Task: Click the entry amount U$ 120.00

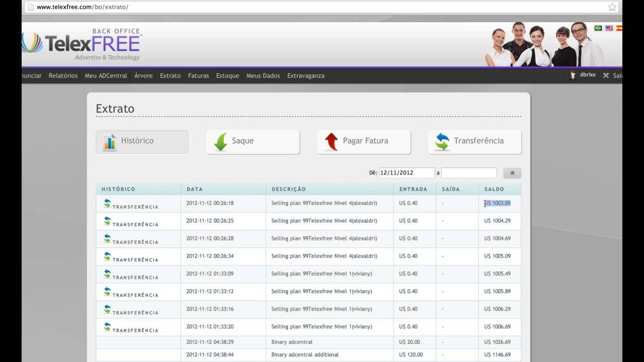Action: (x=412, y=354)
